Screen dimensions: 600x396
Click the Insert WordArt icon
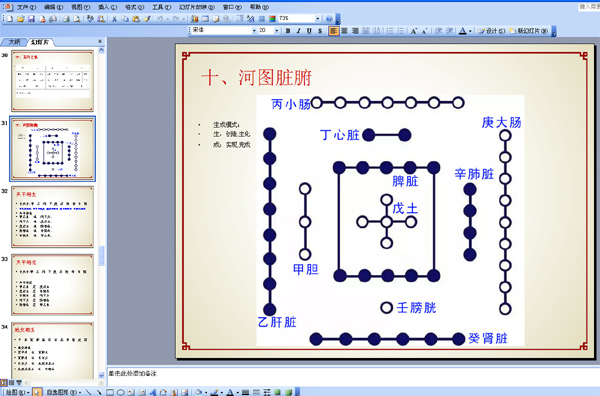(x=153, y=392)
